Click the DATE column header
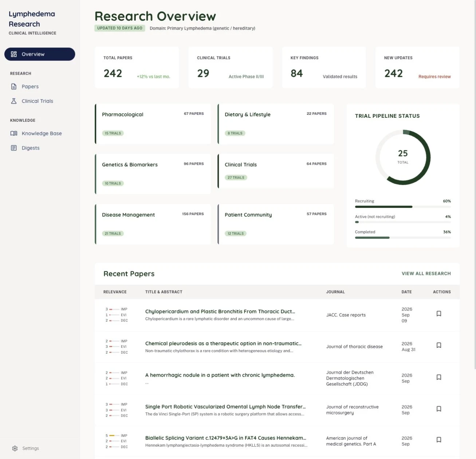The height and width of the screenshot is (459, 476). [406, 292]
